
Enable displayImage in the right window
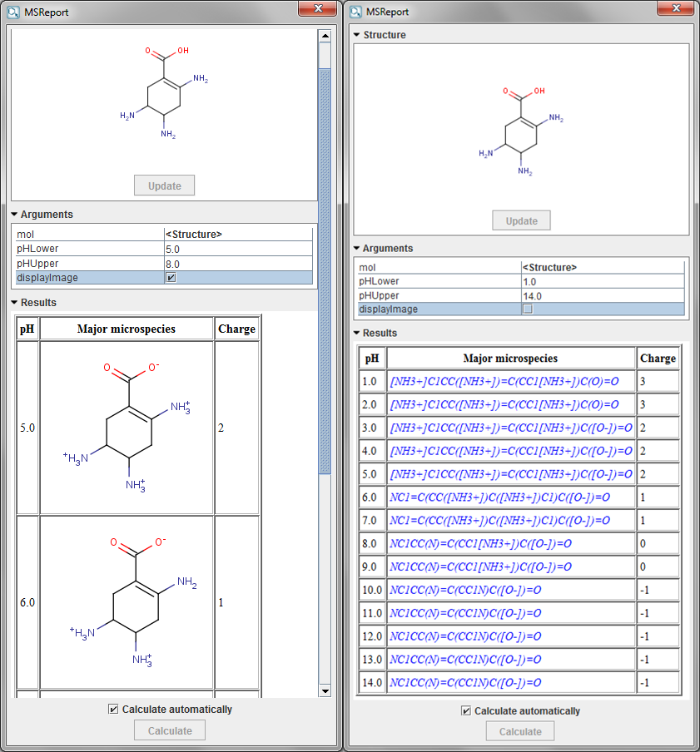click(527, 309)
